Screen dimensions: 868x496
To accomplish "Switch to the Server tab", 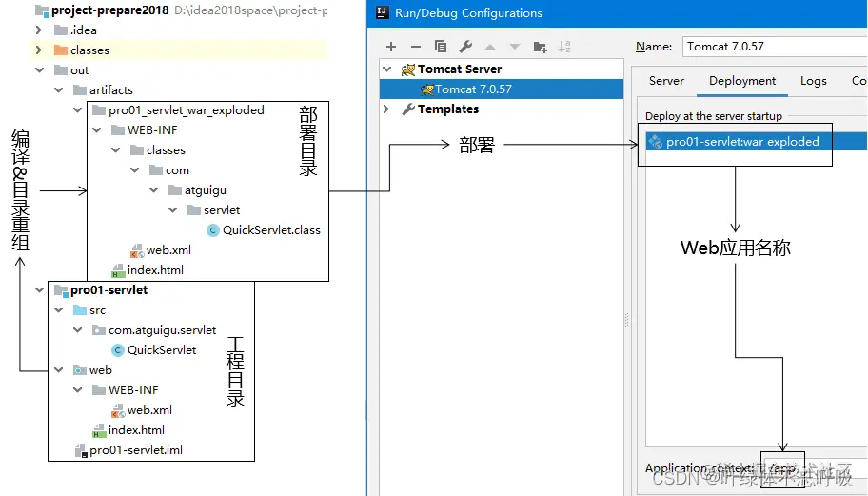I will pyautogui.click(x=666, y=81).
